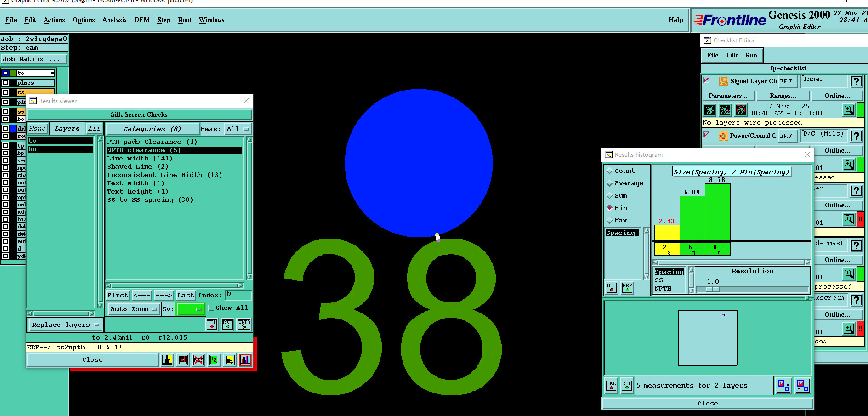Click the yellow notes icon in Results viewer toolbar

(x=230, y=360)
